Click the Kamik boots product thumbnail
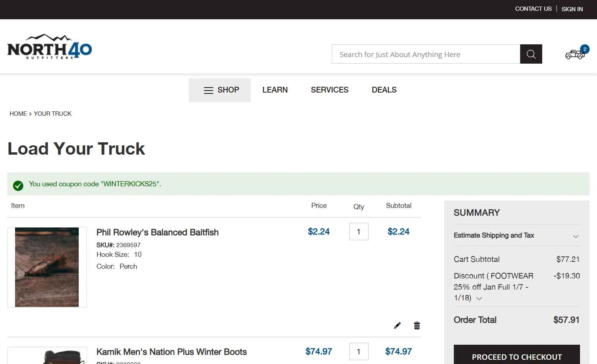This screenshot has width=597, height=364. tap(47, 356)
